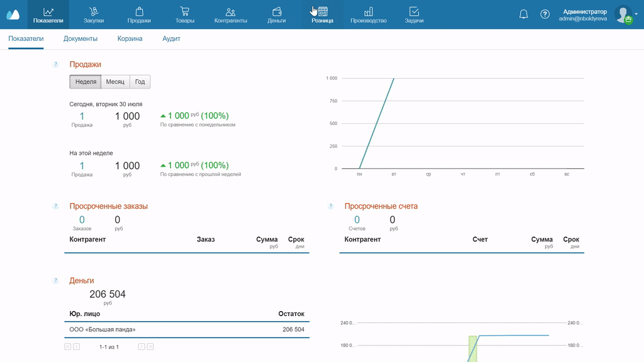Click the Деньги wallet icon
This screenshot has width=644, height=362.
point(277,14)
